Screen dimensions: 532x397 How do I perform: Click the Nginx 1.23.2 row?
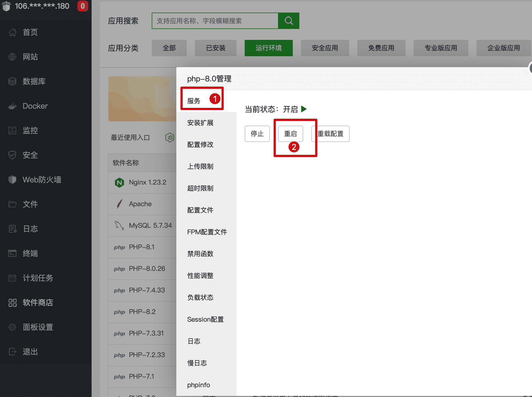tap(147, 182)
